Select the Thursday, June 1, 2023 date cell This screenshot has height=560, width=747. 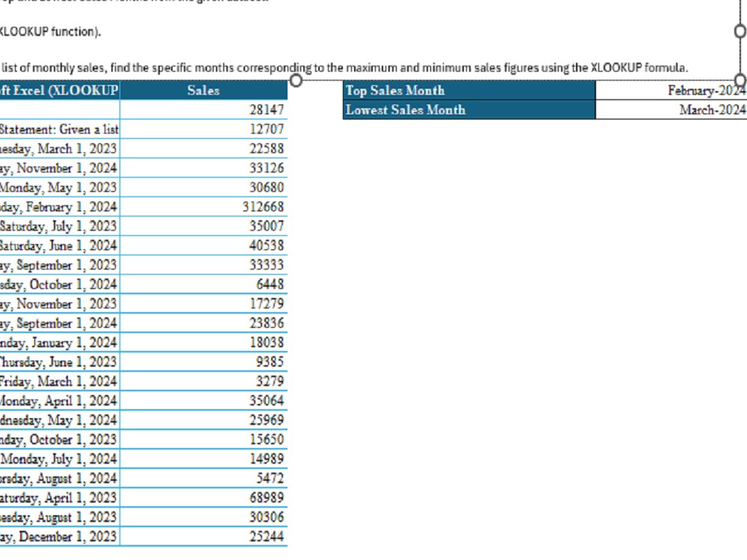pos(60,362)
